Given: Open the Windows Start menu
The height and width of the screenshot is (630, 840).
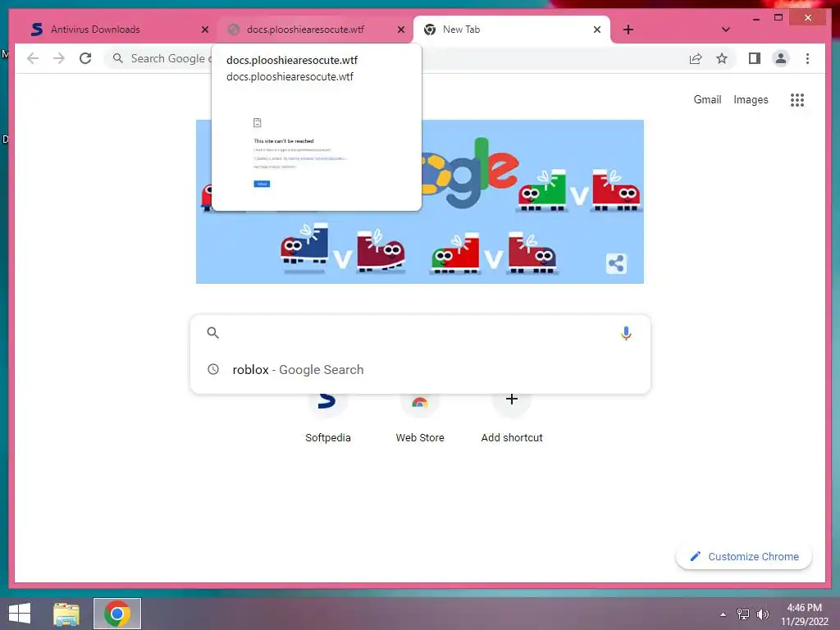Looking at the screenshot, I should point(20,614).
